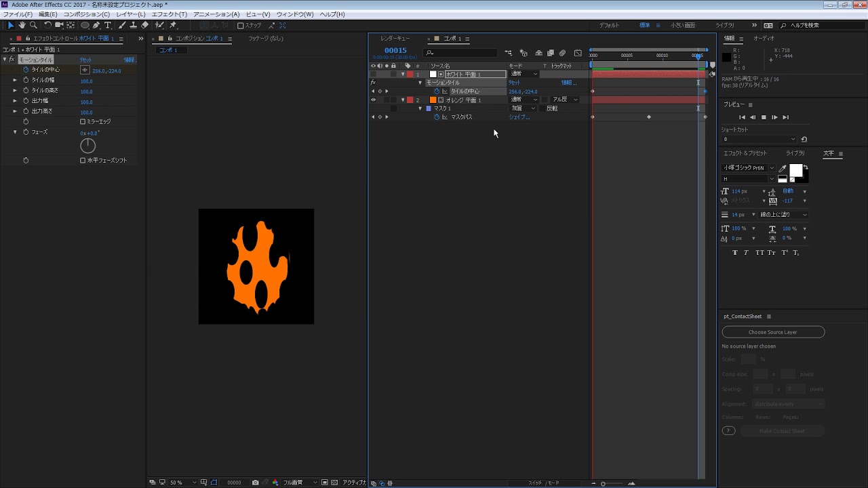Click the Draft 3D icon in timeline
The image size is (868, 488).
pyautogui.click(x=524, y=53)
